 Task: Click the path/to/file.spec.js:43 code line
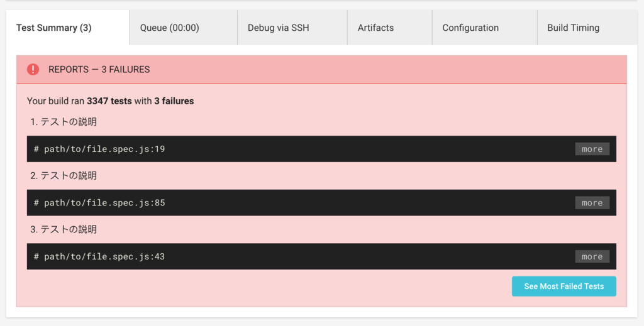point(99,256)
